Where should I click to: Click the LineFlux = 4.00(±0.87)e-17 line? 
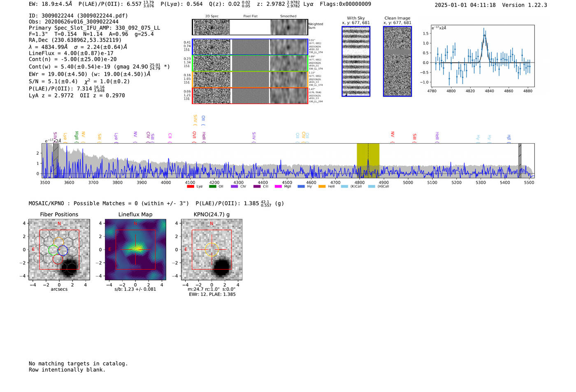click(71, 53)
